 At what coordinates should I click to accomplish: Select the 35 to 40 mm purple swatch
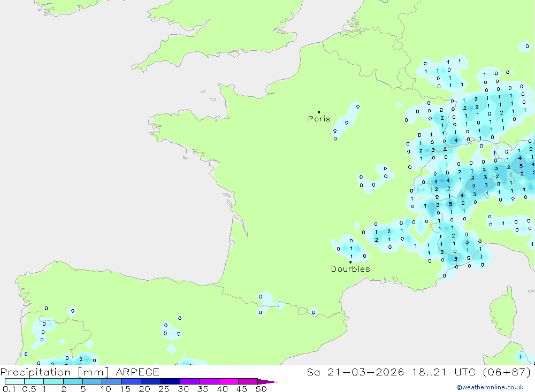209,381
